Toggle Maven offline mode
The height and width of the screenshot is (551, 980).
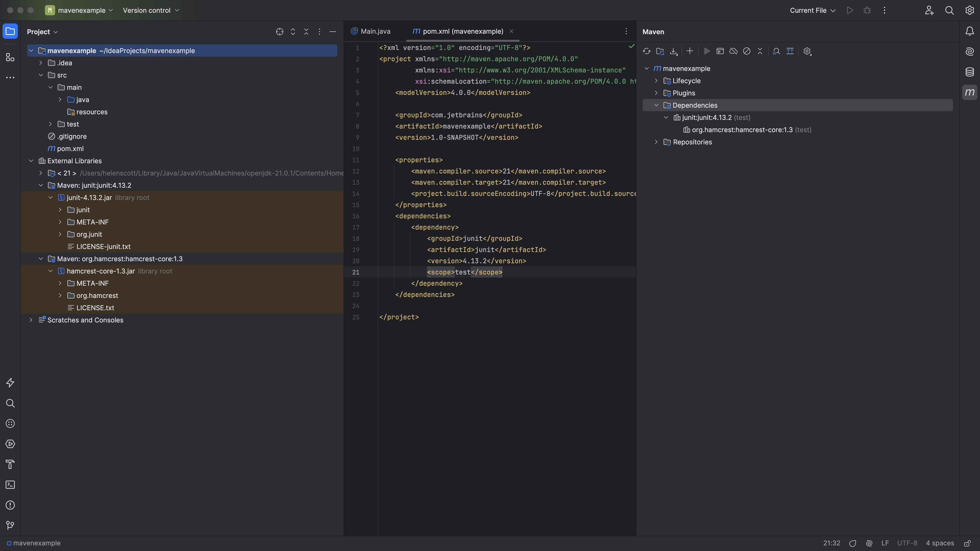733,51
